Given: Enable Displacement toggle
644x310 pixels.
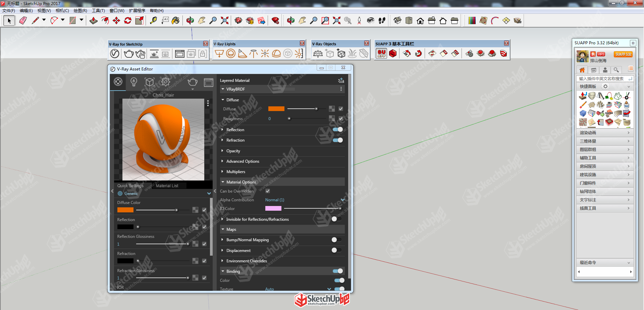Looking at the screenshot, I should pos(336,250).
